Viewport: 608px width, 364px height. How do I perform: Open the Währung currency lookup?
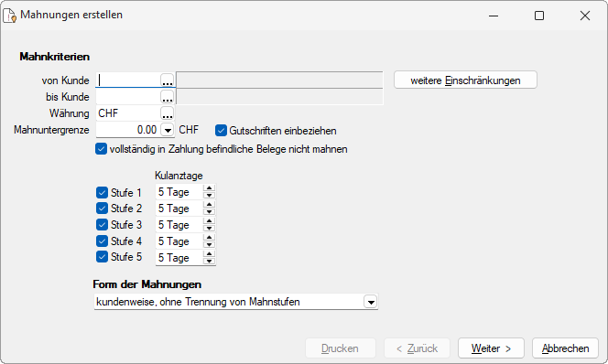pyautogui.click(x=168, y=113)
